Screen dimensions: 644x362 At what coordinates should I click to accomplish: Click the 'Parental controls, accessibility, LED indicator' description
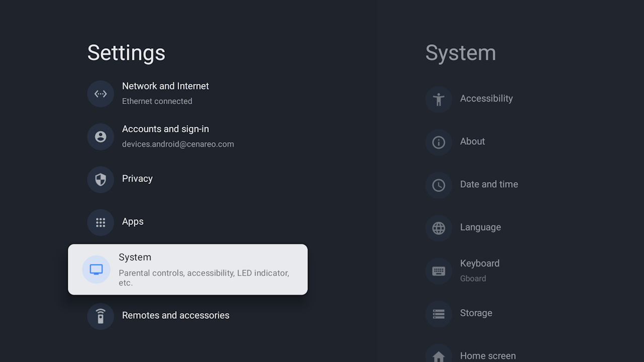(204, 278)
